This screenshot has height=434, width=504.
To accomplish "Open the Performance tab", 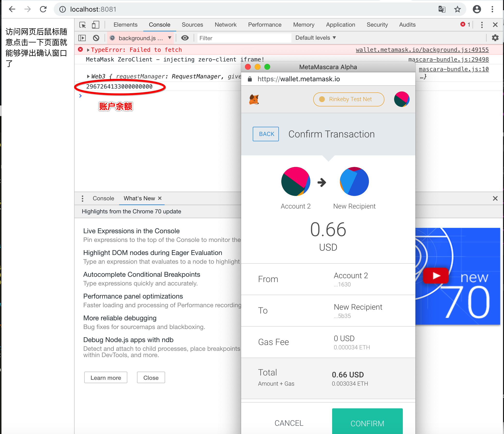I will 265,25.
